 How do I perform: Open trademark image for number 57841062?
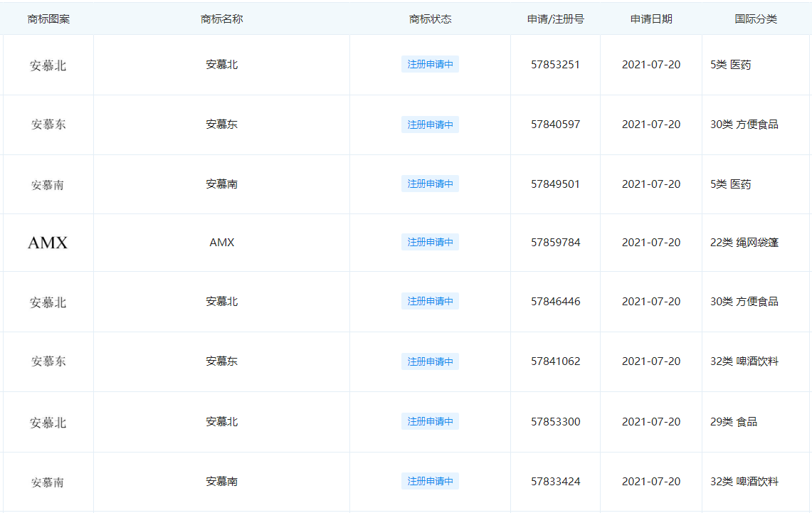click(x=48, y=361)
